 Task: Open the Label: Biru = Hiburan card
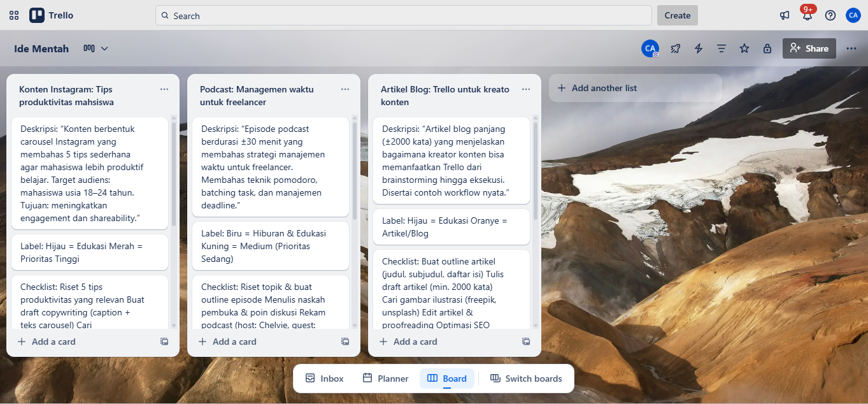[271, 246]
